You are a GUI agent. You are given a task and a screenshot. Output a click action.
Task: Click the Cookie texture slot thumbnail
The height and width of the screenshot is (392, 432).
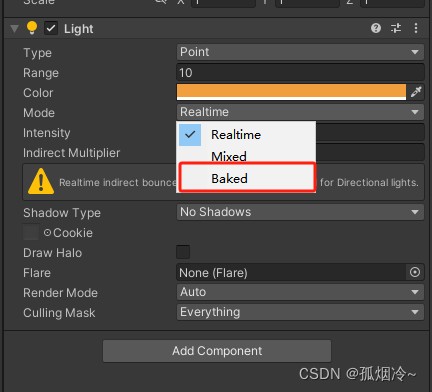[31, 232]
